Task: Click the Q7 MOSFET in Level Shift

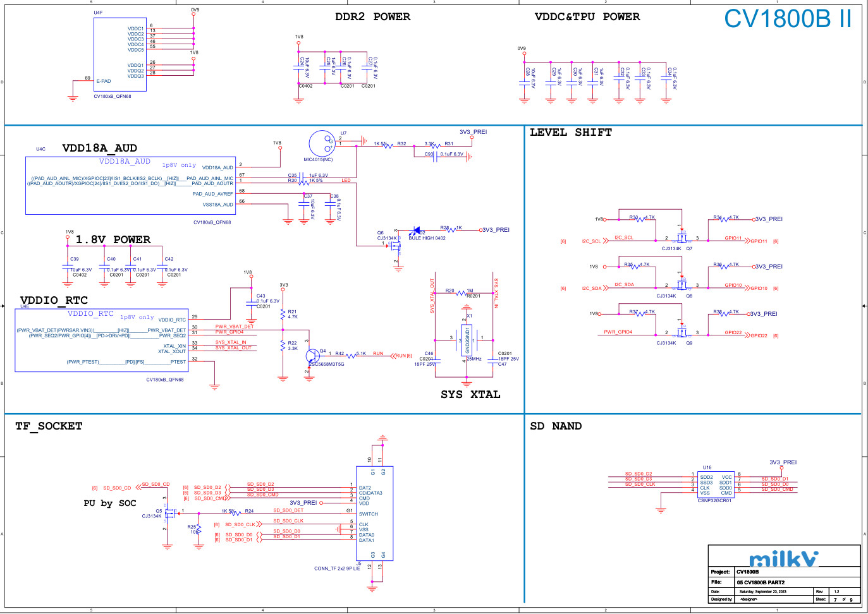Action: coord(682,238)
